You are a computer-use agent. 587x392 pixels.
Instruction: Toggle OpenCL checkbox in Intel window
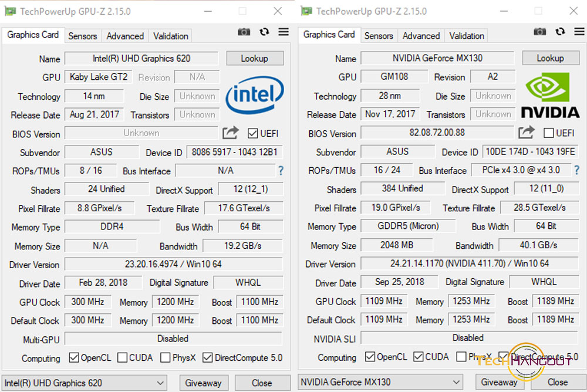[74, 357]
